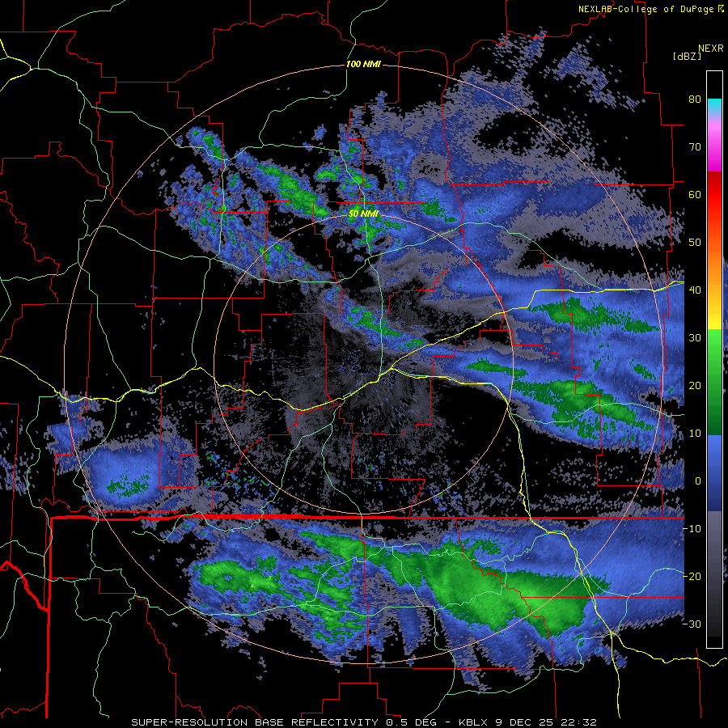Click the 50 value on the dBZ scale
This screenshot has width=728, height=728.
coord(695,243)
